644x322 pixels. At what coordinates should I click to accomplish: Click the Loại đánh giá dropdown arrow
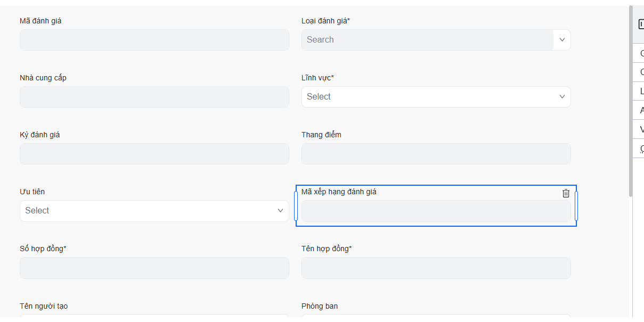click(x=562, y=40)
